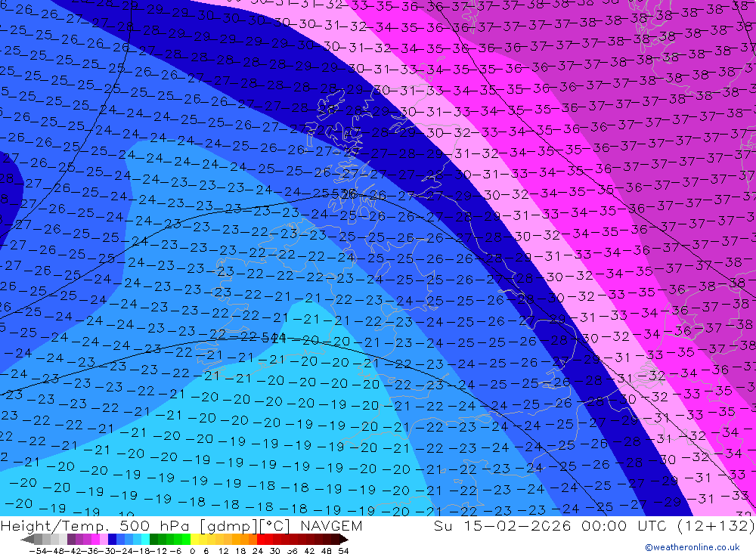Click the 54 legend scale label

[x=343, y=551]
